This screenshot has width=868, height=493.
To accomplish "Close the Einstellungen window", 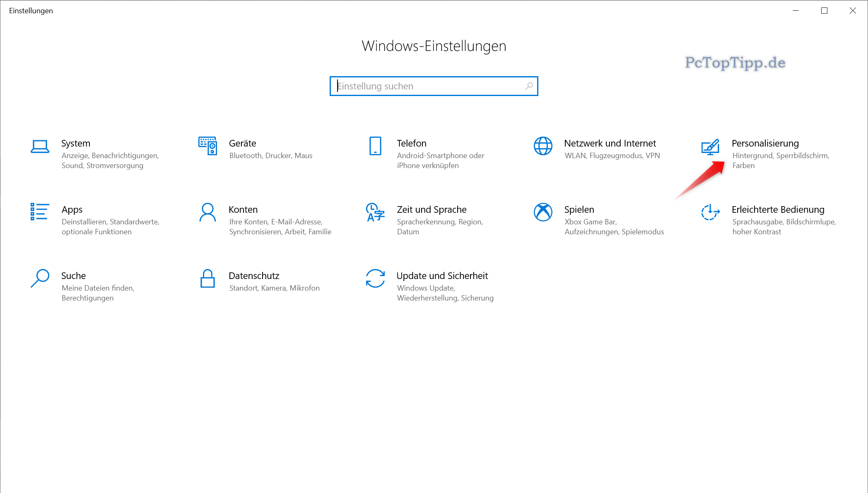I will click(x=853, y=11).
